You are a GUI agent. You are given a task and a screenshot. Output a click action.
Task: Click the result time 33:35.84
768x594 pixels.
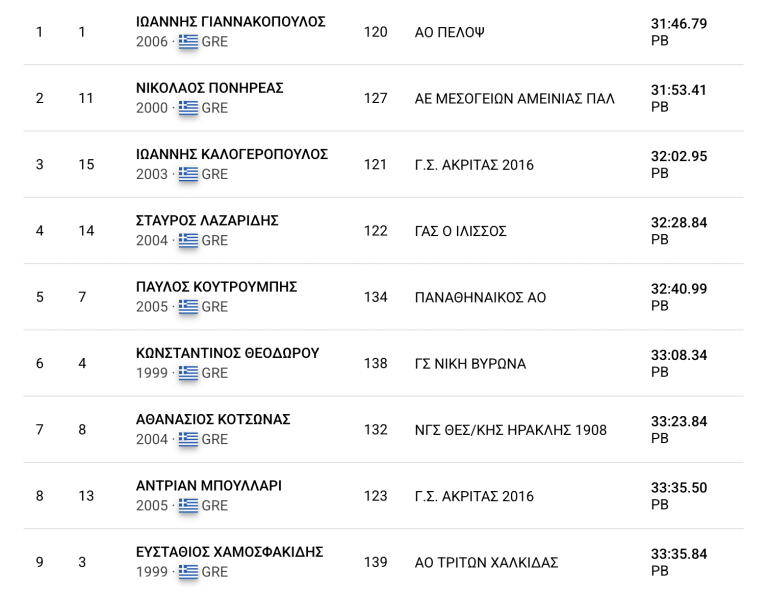point(679,554)
